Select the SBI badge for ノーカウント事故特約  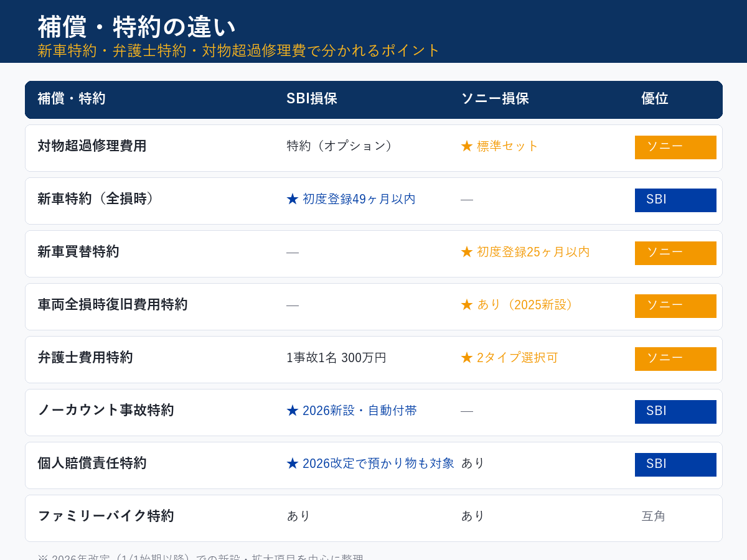675,411
